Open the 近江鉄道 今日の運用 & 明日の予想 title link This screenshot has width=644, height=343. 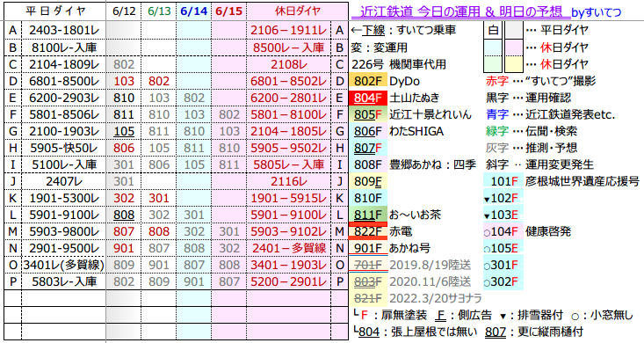(x=461, y=11)
